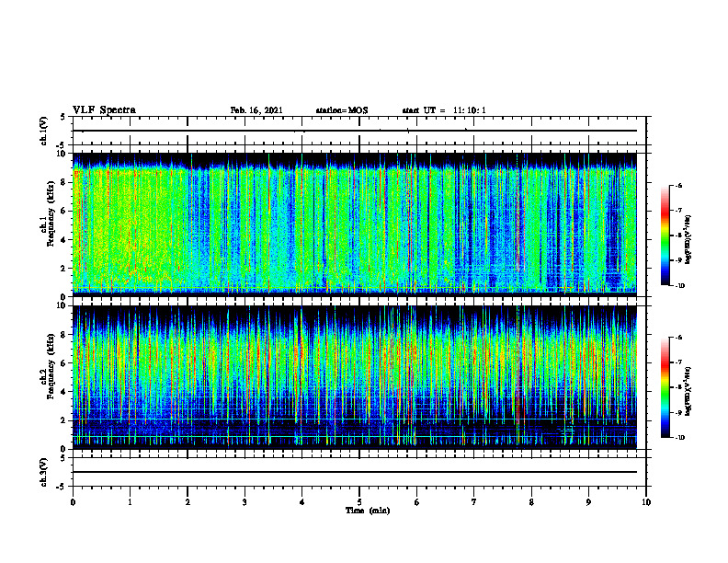Viewport: 728px width, 563px height.
Task: Click the ch.2 colorbar log(PSD) unit label
Action: [688, 391]
